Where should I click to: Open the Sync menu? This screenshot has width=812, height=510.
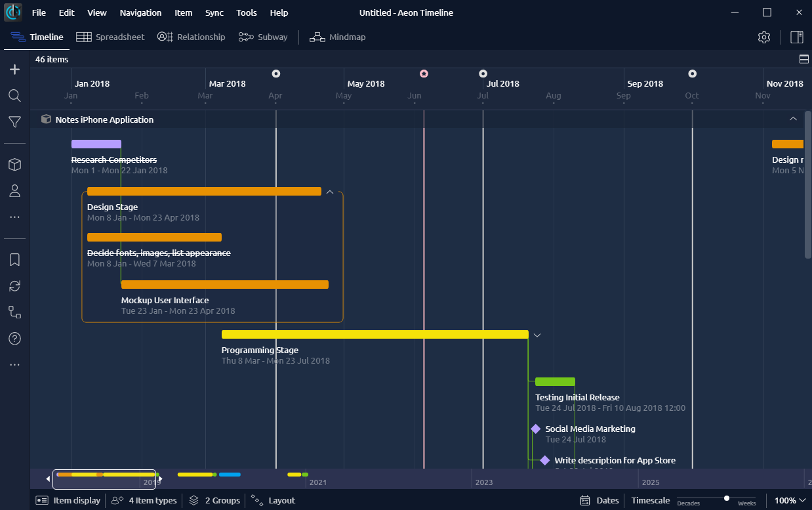click(214, 12)
